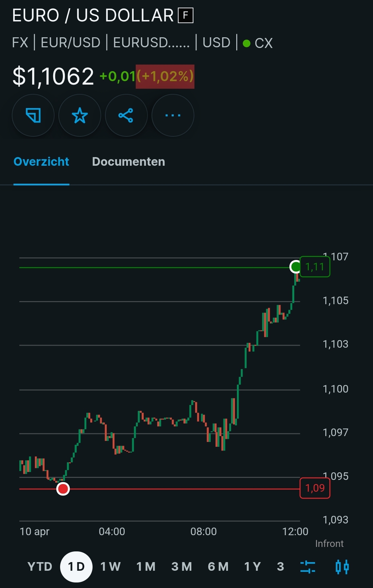Tap the 1,100 price axis label
This screenshot has width=373, height=588.
tap(335, 389)
